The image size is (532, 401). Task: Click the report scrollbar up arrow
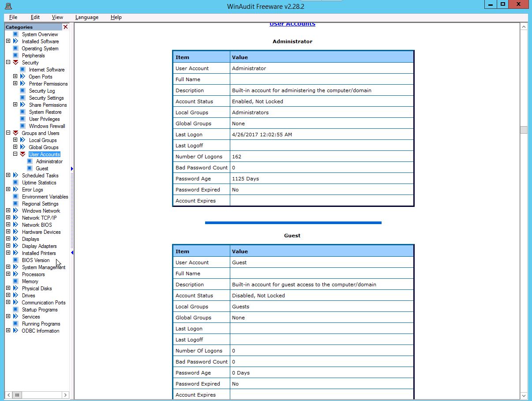[x=524, y=27]
